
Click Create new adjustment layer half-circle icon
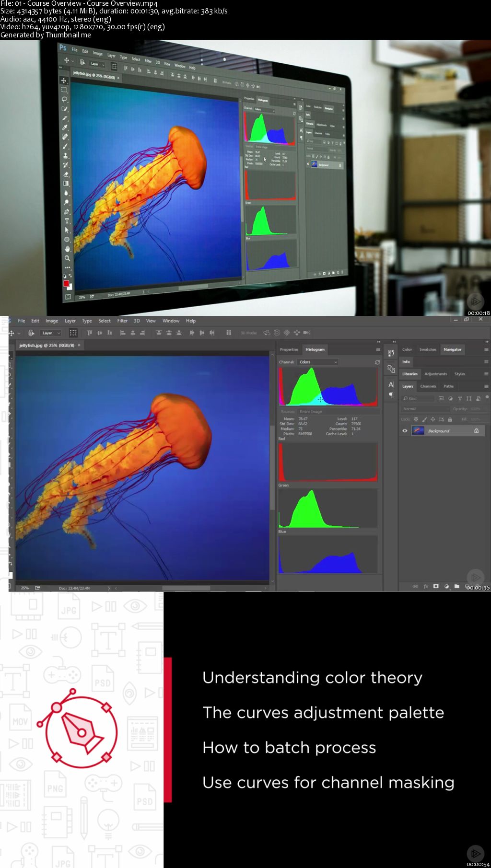coord(446,586)
